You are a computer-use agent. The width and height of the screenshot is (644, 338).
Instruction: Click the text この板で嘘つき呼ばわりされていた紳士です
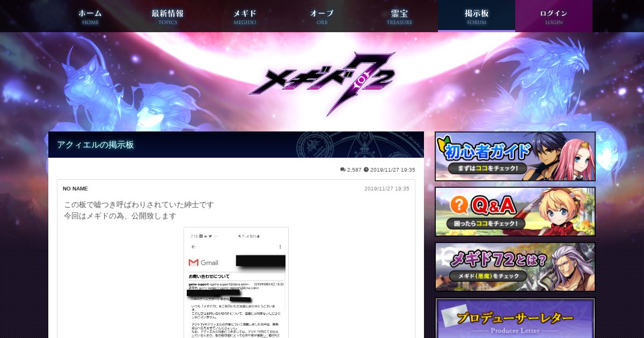click(139, 204)
